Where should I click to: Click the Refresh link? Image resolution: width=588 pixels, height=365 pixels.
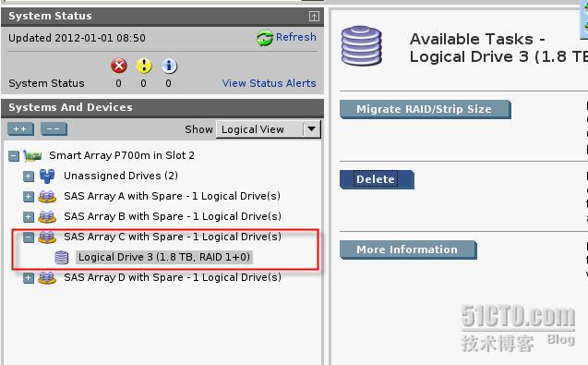coord(296,37)
